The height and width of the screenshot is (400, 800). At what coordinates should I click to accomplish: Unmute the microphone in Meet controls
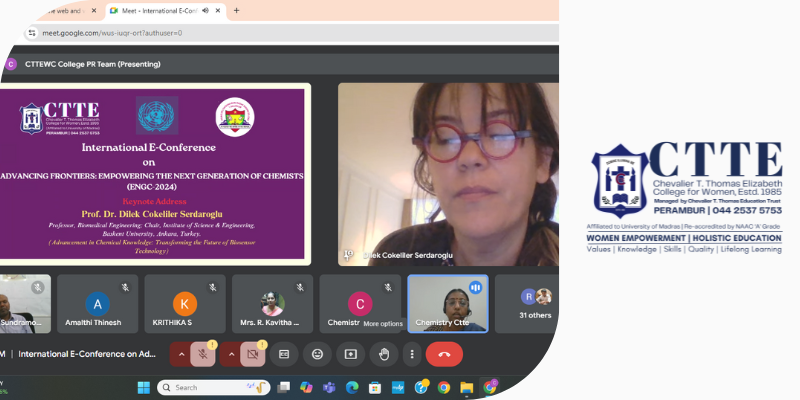pyautogui.click(x=203, y=354)
